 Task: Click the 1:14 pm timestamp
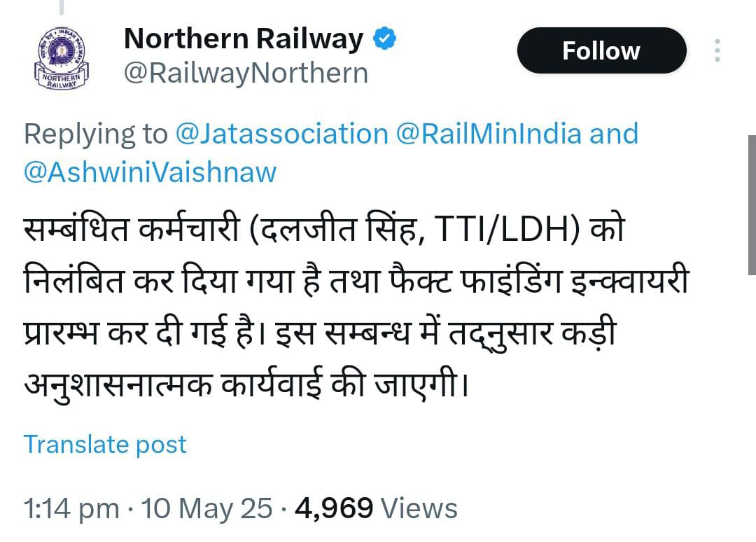tap(71, 508)
